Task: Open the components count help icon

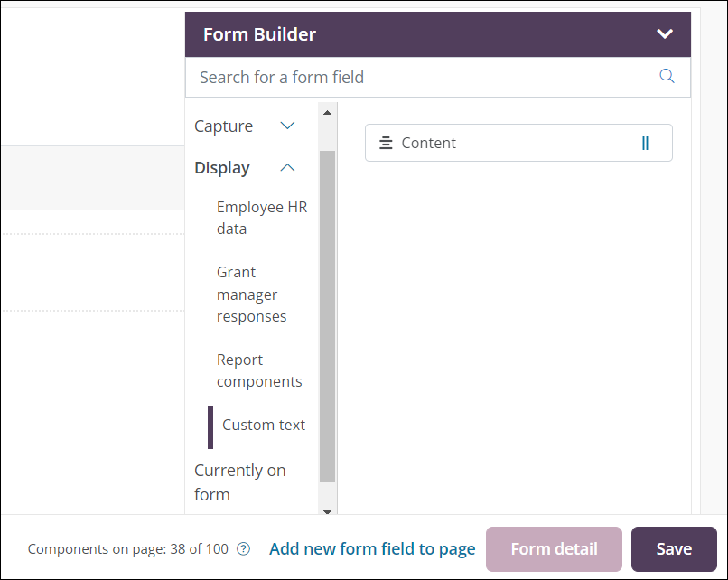Action: tap(243, 549)
